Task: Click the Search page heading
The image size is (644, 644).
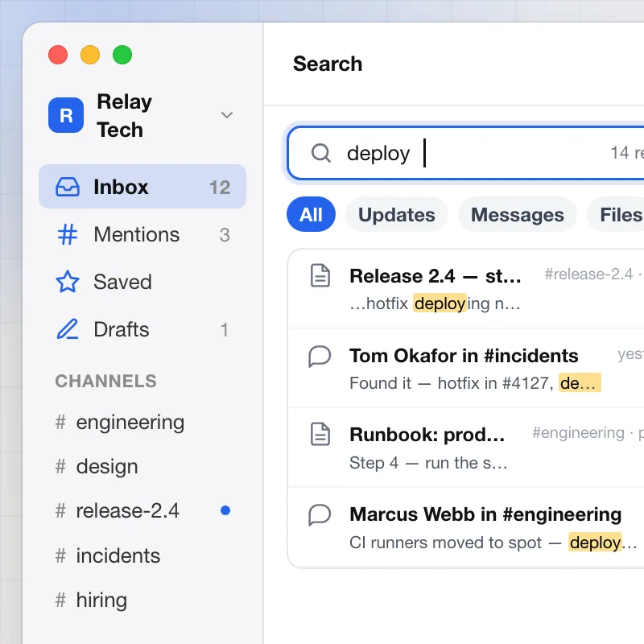Action: [328, 64]
